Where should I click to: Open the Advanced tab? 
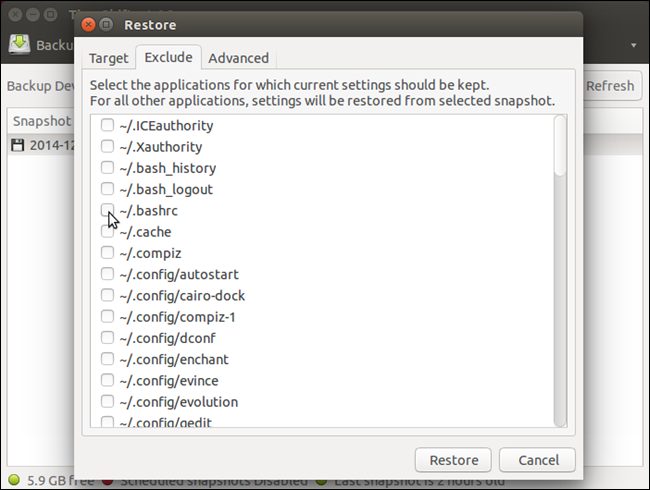(238, 58)
